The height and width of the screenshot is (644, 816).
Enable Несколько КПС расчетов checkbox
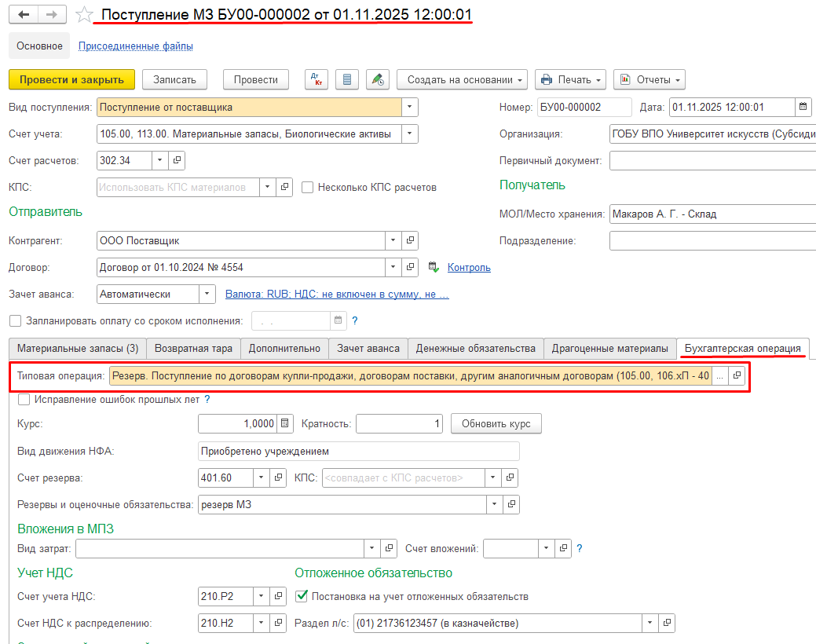coord(308,187)
